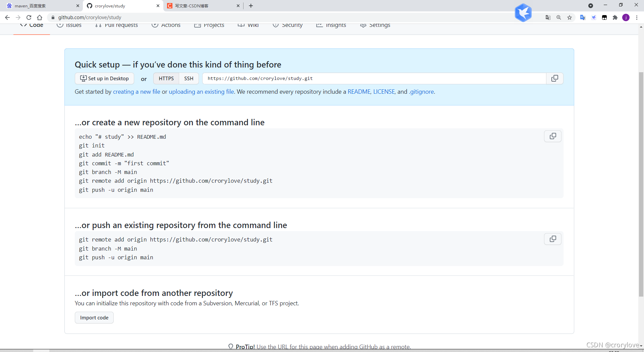Click the 'or import code from another repository' heading
The image size is (644, 352).
click(154, 293)
